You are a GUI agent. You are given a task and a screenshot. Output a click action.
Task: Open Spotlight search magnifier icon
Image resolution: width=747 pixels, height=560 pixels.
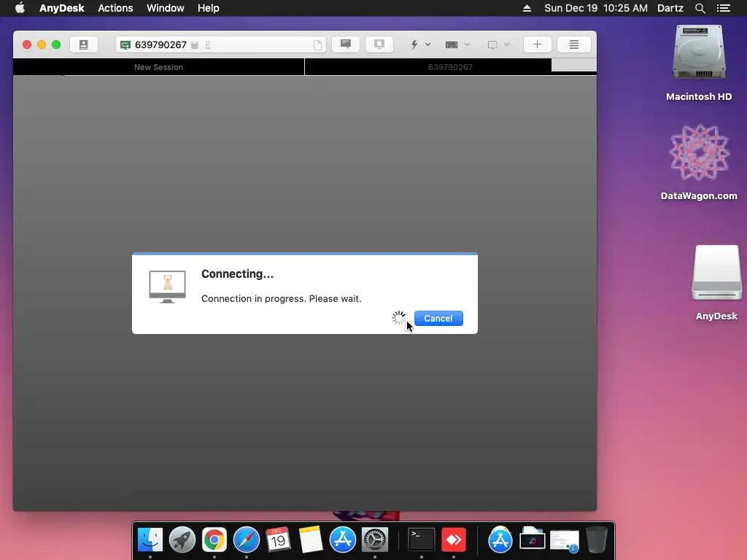700,8
